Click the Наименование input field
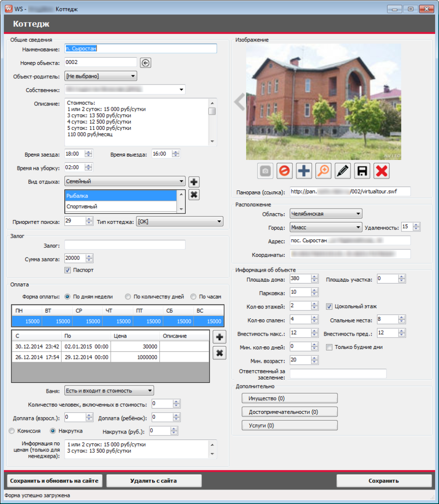This screenshot has height=504, width=439. coord(141,49)
